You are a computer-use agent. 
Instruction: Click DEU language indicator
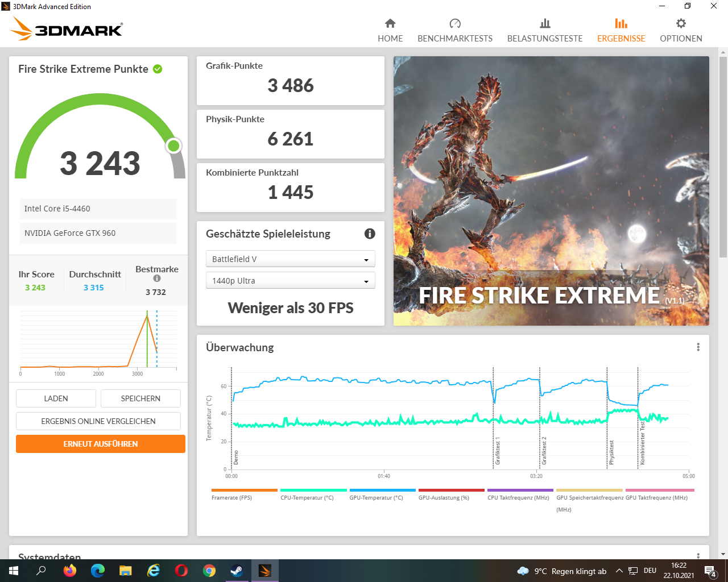pyautogui.click(x=650, y=571)
